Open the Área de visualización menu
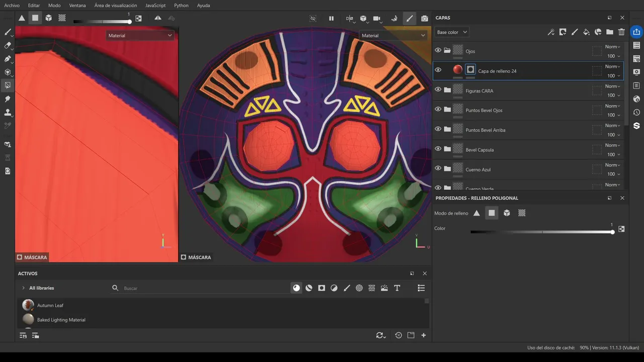644x362 pixels. 116,6
